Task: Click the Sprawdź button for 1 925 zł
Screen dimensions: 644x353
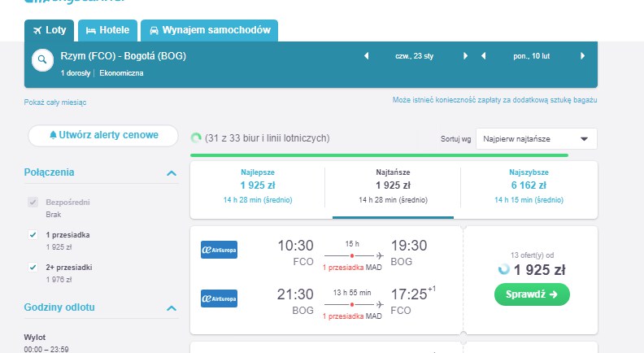Action: pos(532,294)
